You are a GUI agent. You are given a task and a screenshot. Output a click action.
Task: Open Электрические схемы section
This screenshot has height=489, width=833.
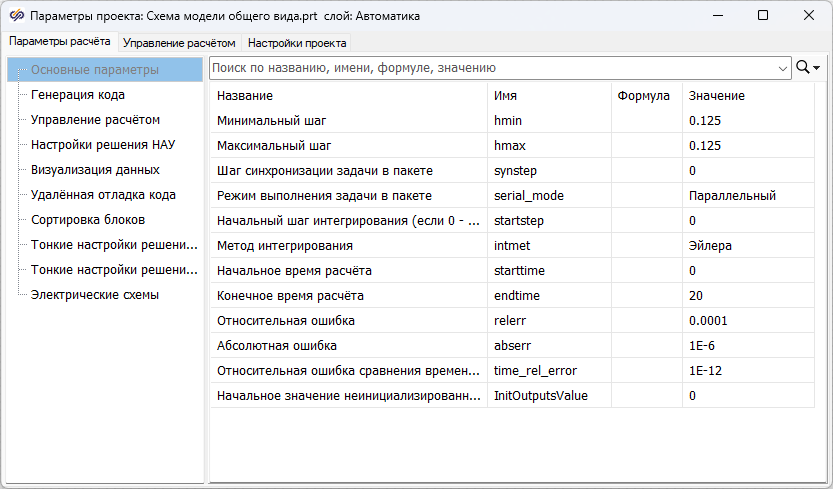(x=95, y=295)
